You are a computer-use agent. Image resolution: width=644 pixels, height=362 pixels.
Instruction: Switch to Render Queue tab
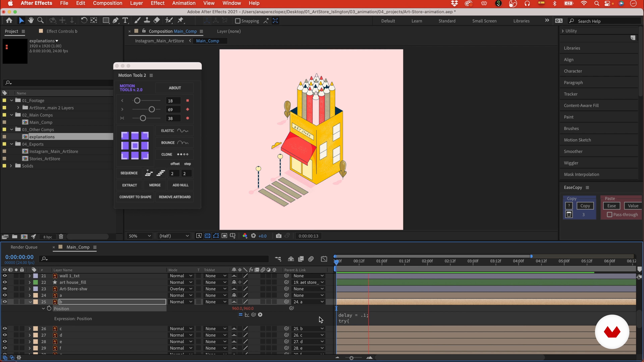(24, 247)
